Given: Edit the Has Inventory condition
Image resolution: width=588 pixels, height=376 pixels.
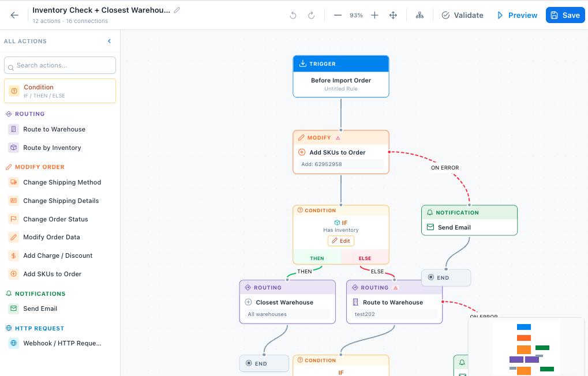Looking at the screenshot, I should pyautogui.click(x=340, y=240).
